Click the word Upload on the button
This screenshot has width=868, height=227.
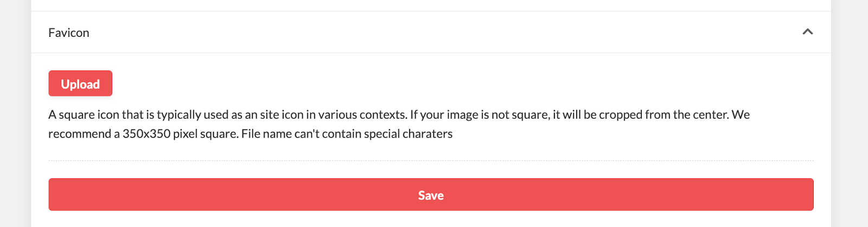[80, 84]
